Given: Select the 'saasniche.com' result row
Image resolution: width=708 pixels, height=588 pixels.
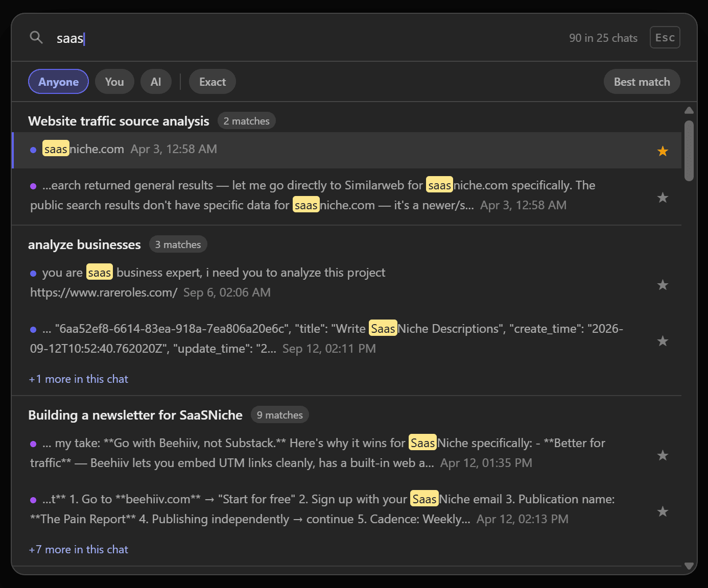Looking at the screenshot, I should [x=347, y=150].
